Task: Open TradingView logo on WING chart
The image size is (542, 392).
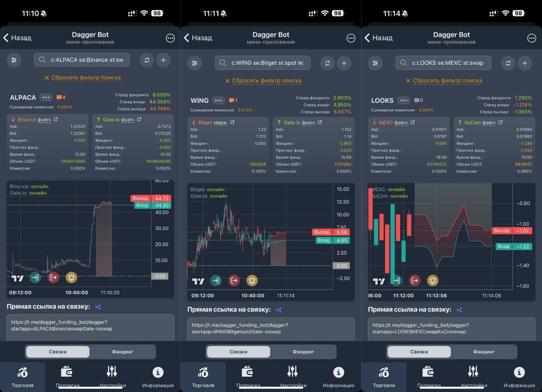Action: click(x=198, y=281)
